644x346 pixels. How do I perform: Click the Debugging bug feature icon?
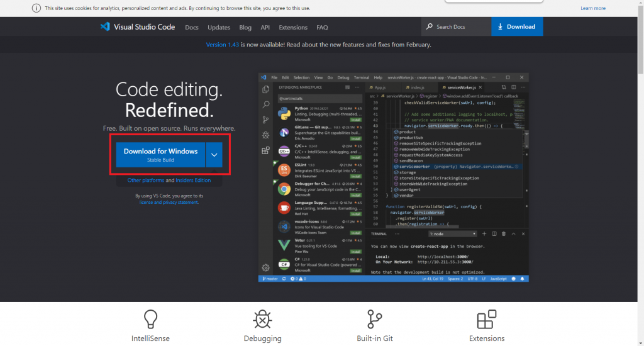(262, 320)
